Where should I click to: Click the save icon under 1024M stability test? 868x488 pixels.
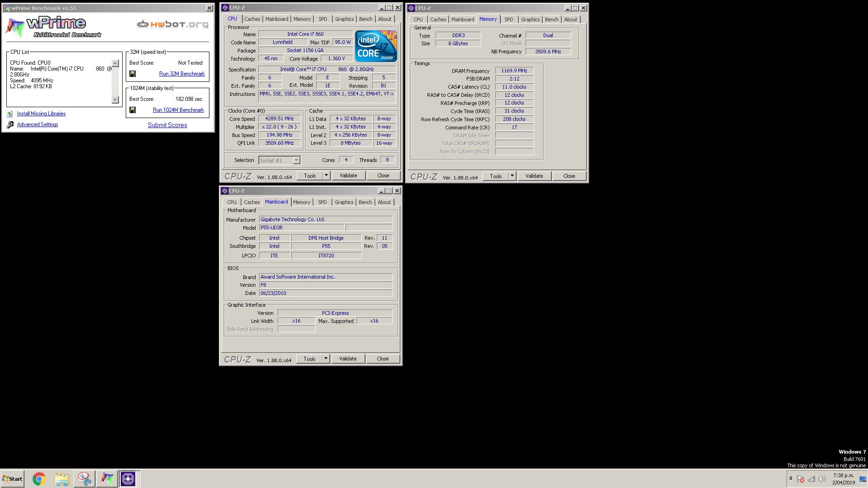coord(133,110)
